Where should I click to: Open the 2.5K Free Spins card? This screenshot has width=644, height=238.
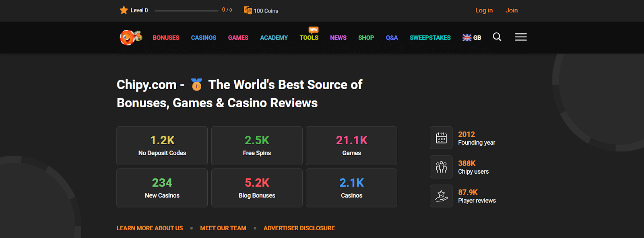[x=257, y=146]
